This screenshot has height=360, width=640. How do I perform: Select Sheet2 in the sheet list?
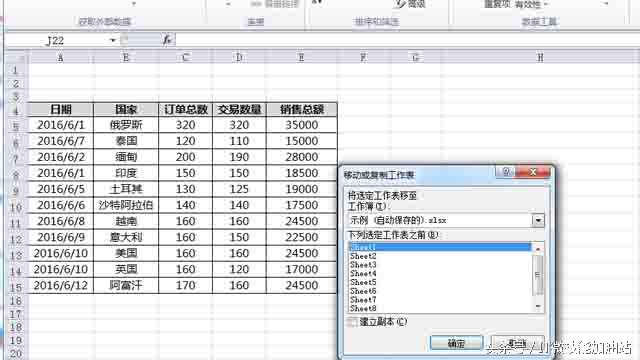pyautogui.click(x=440, y=256)
